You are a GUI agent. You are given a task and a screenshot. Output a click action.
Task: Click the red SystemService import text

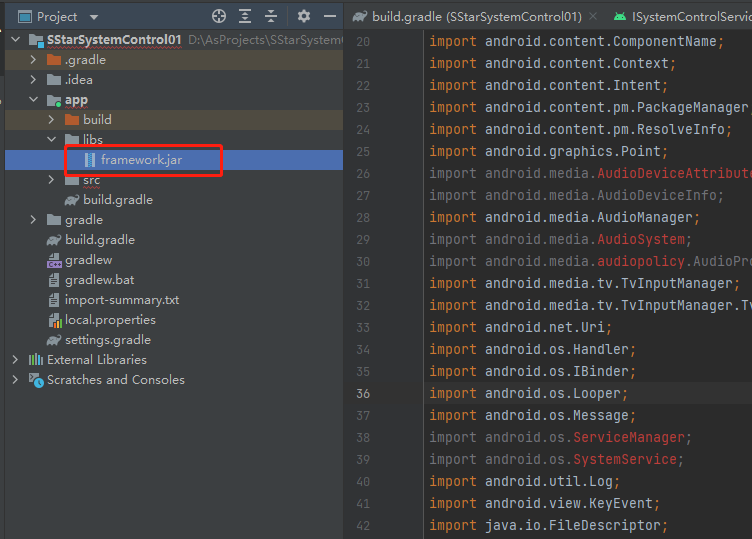coord(625,459)
